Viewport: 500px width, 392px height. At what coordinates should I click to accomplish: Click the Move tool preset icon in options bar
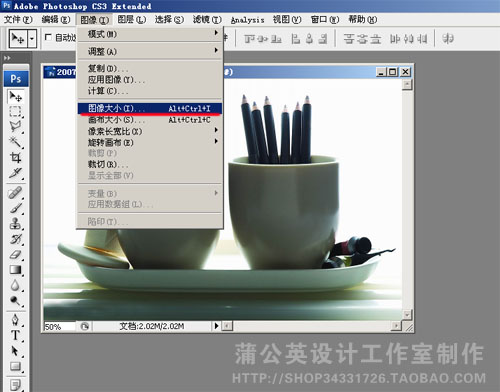tap(18, 39)
